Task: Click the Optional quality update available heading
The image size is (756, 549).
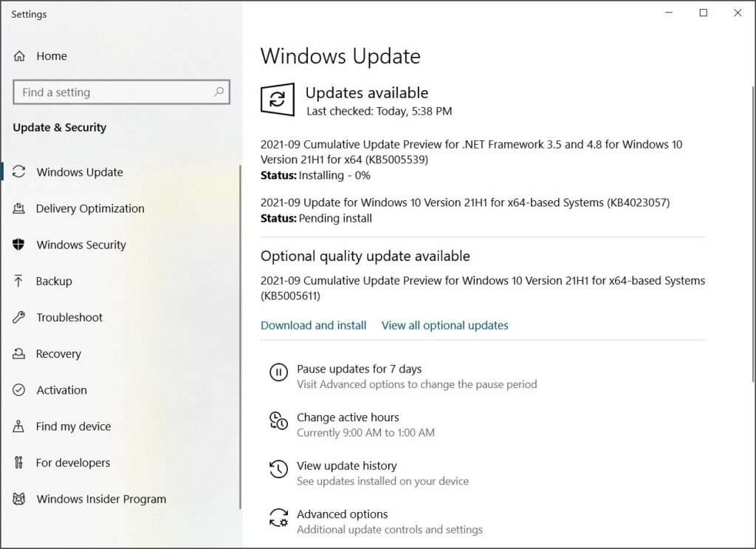Action: pyautogui.click(x=365, y=256)
